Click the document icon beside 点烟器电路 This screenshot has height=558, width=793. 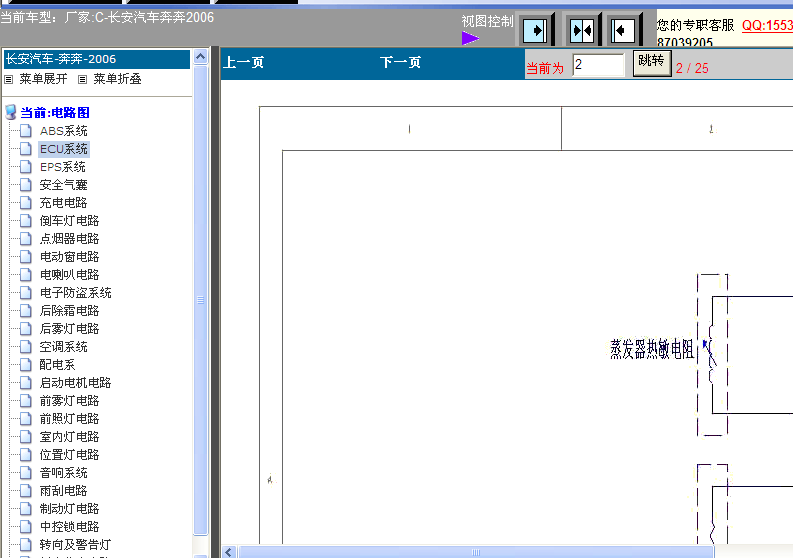point(26,239)
